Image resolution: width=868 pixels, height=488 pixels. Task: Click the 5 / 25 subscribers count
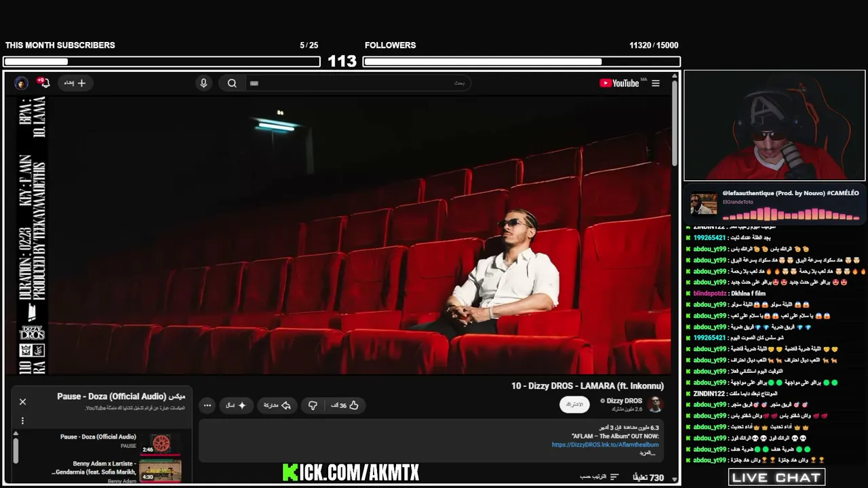point(309,45)
